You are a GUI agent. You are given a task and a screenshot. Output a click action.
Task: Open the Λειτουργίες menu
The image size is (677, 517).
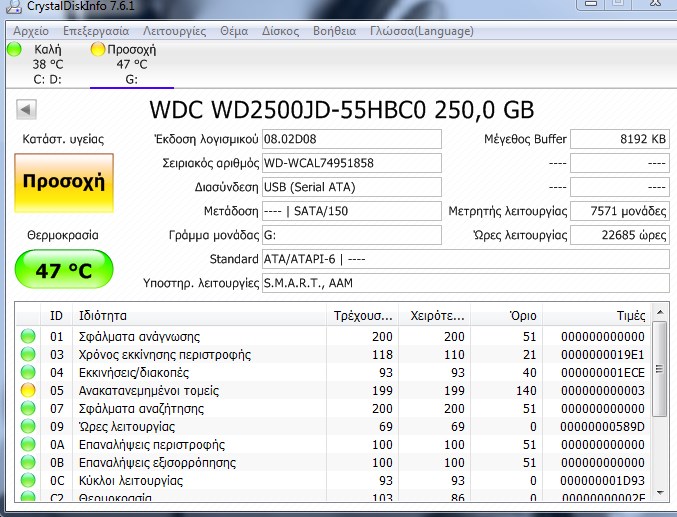174,31
